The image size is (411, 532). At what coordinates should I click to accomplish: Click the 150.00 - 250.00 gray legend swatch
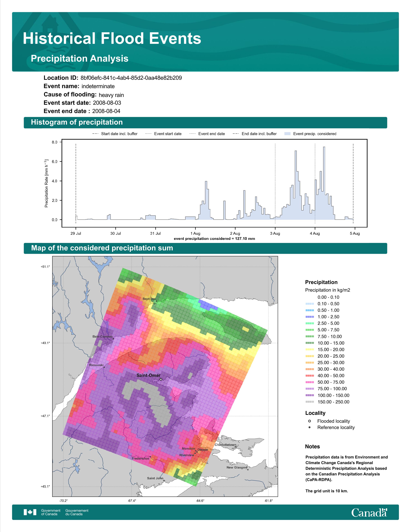(x=309, y=402)
